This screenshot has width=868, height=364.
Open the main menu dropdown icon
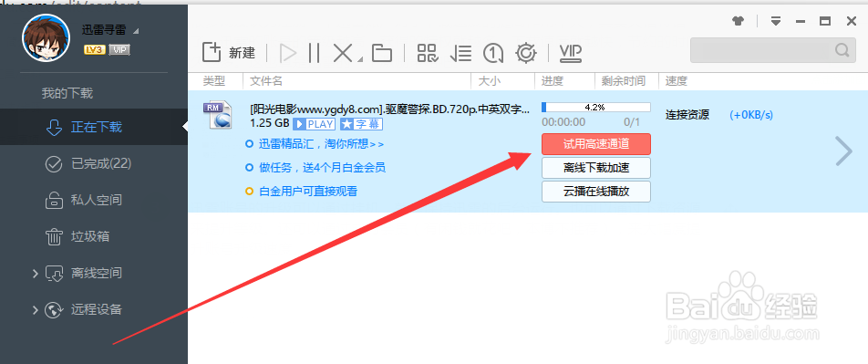(x=776, y=21)
